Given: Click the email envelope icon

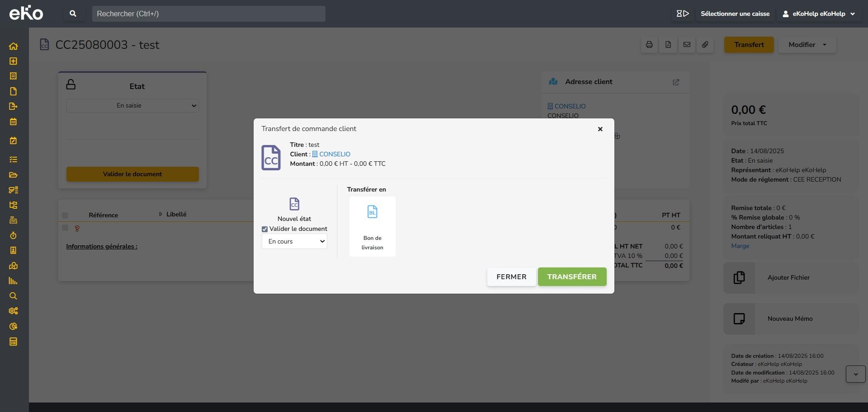Looking at the screenshot, I should (687, 45).
